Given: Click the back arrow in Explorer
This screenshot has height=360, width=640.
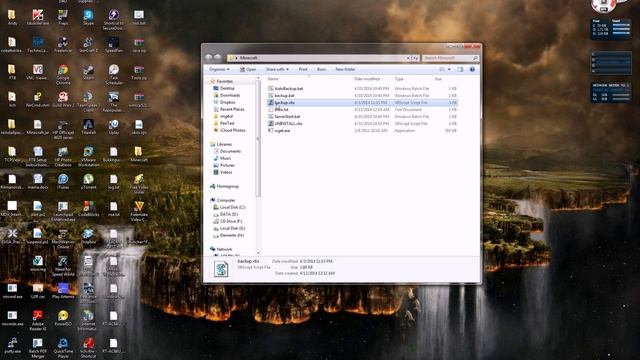Looking at the screenshot, I should pos(209,58).
